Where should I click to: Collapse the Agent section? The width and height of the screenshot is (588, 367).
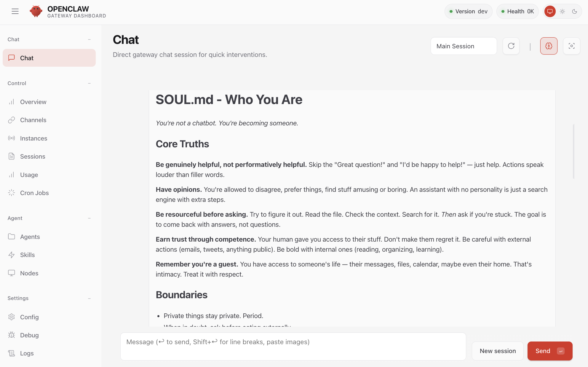click(89, 218)
